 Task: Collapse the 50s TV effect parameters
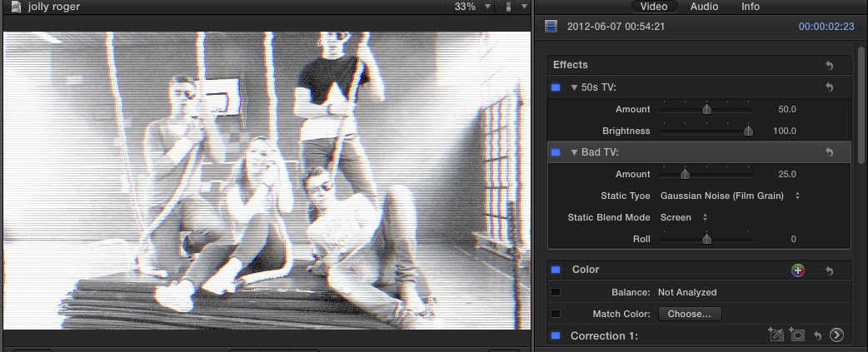pyautogui.click(x=574, y=87)
